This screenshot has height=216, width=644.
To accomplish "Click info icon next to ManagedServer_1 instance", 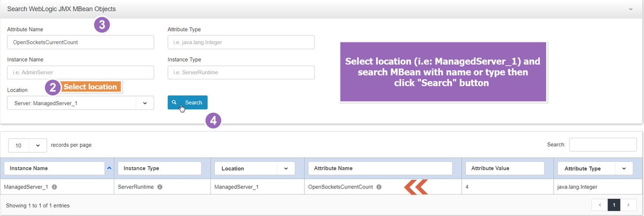I will click(55, 187).
